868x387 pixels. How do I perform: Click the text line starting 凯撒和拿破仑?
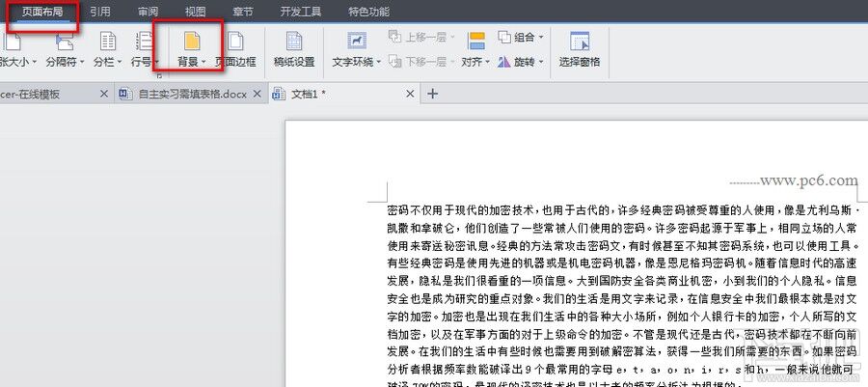[622, 228]
